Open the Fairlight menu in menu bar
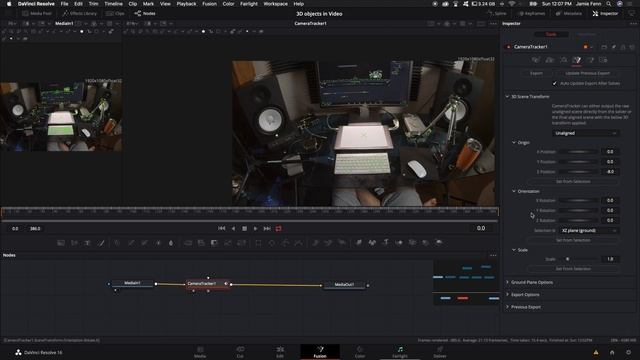 click(x=249, y=4)
